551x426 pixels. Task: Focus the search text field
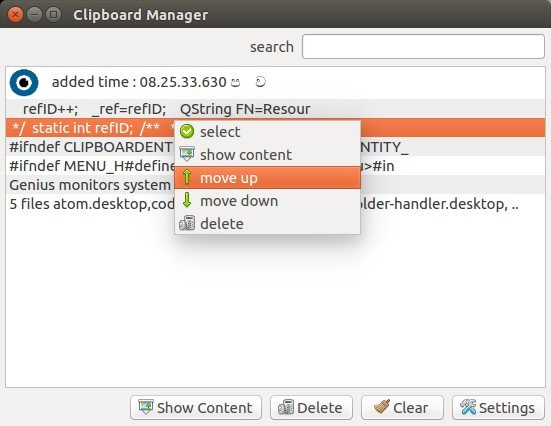point(423,46)
